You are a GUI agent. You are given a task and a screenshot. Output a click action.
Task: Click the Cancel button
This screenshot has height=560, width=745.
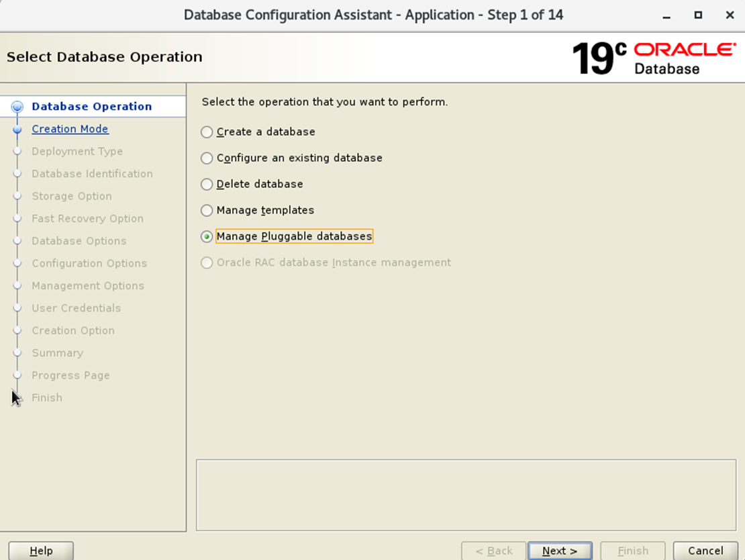pos(705,551)
